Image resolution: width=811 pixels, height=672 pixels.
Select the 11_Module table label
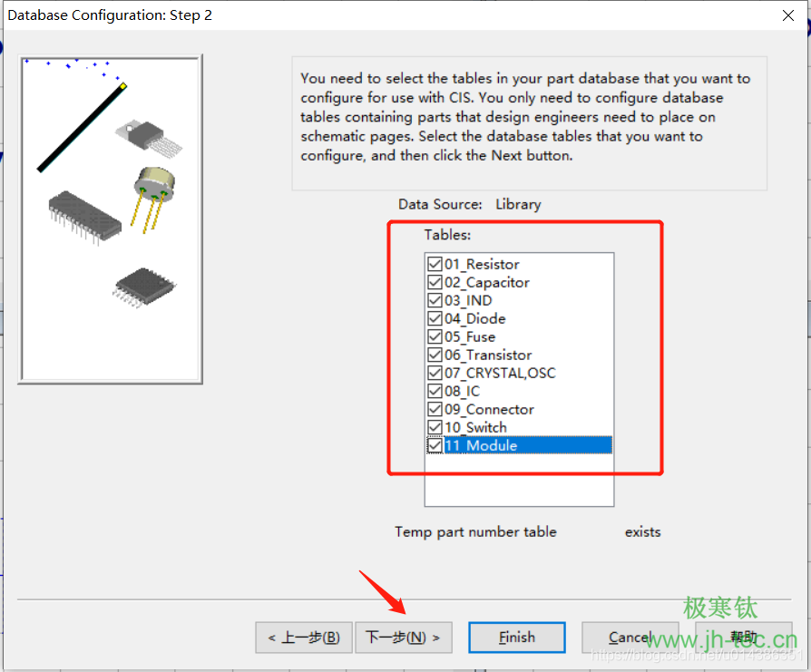click(481, 446)
